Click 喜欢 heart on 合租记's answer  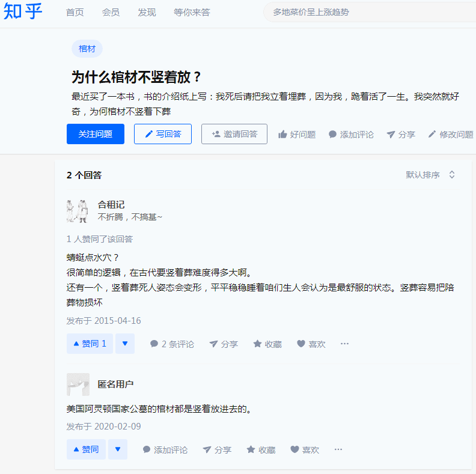(311, 344)
